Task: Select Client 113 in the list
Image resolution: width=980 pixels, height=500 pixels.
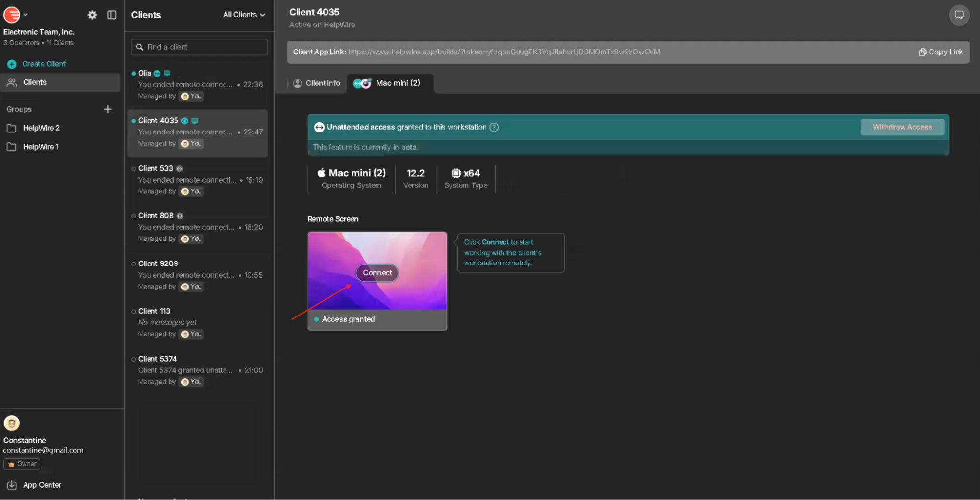Action: pyautogui.click(x=198, y=322)
